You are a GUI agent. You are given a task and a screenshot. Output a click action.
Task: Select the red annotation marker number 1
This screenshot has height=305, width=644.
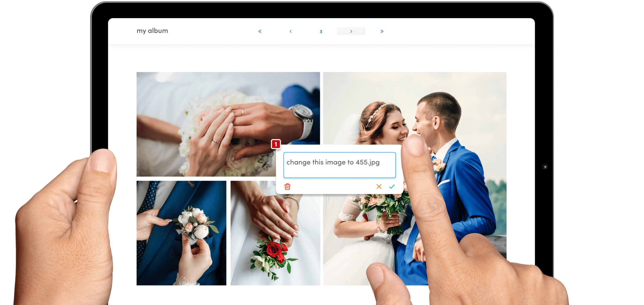[x=276, y=144]
